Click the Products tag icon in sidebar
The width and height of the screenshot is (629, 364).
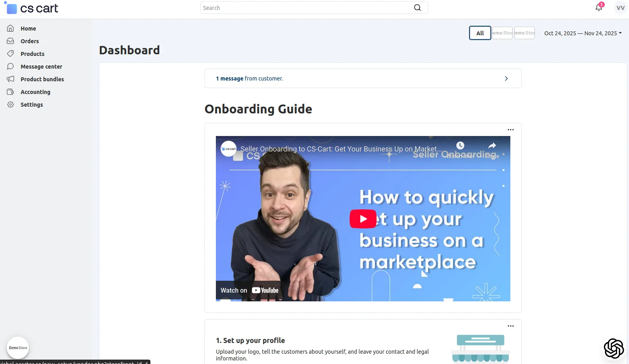pyautogui.click(x=11, y=54)
